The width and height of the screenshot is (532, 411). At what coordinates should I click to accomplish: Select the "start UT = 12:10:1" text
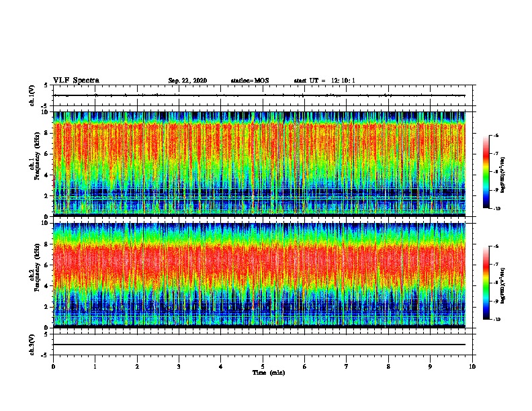point(324,81)
